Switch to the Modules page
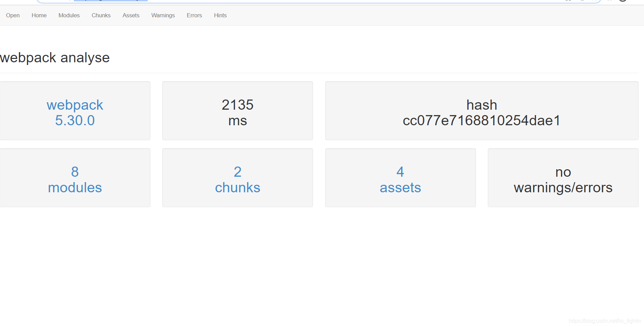The width and height of the screenshot is (644, 327). tap(69, 15)
